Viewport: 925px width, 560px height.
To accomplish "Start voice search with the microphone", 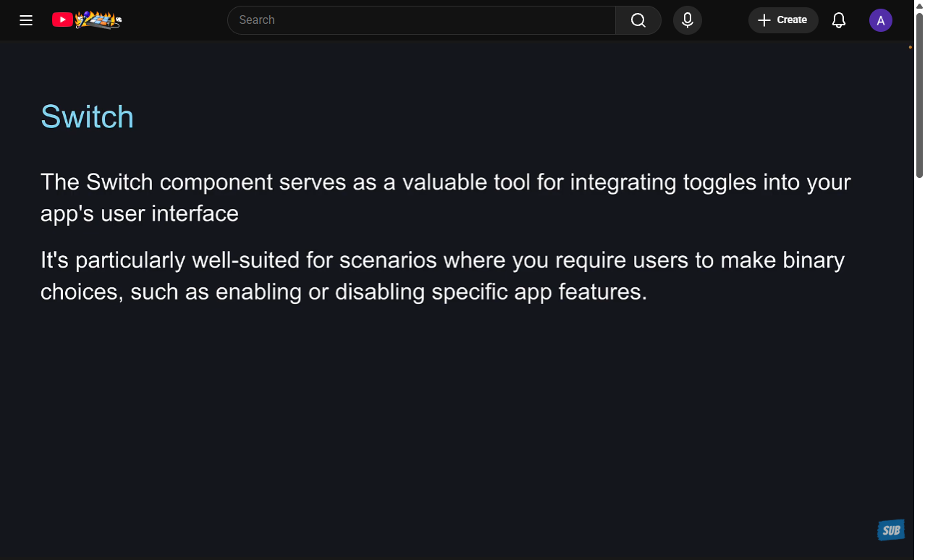I will click(688, 20).
